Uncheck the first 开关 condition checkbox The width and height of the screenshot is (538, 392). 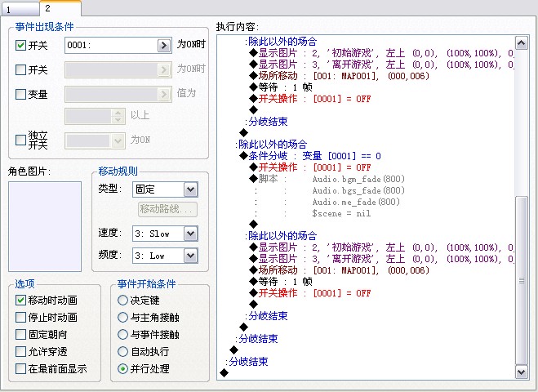point(20,45)
